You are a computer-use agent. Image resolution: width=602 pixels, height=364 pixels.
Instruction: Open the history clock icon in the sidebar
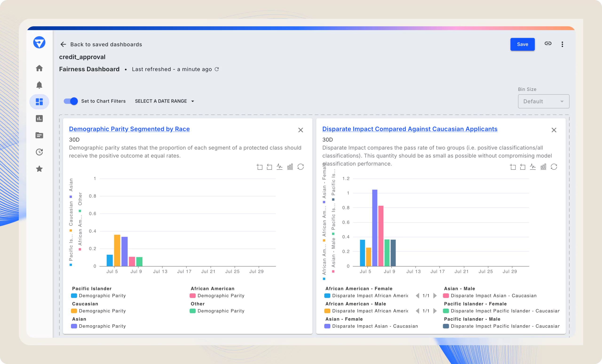pos(39,152)
